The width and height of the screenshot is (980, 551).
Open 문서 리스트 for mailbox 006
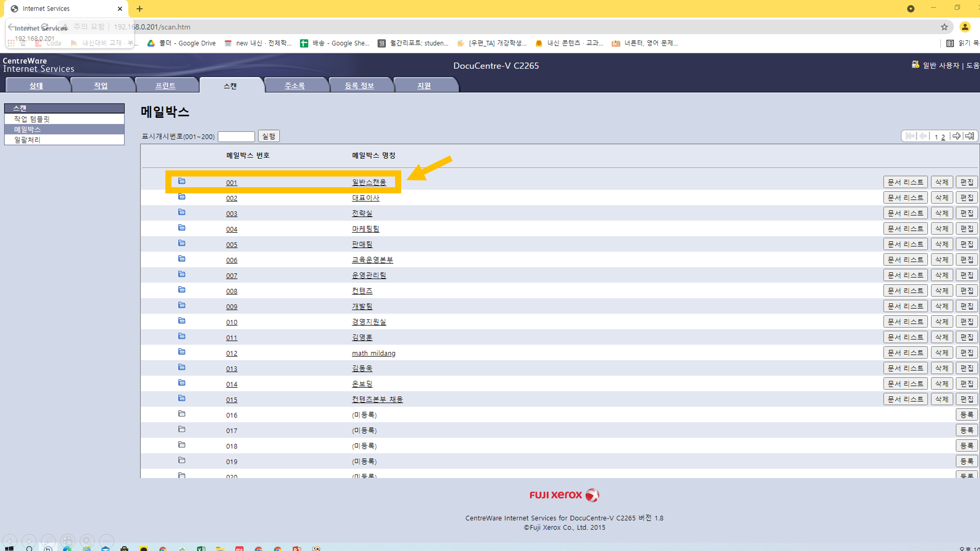[905, 260]
